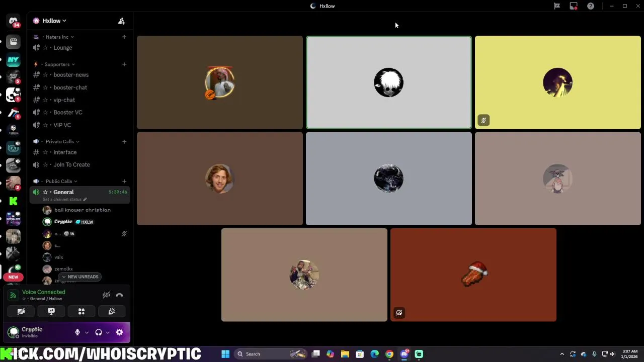This screenshot has height=362, width=644.
Task: Open the inbox flag icon in title bar
Action: point(557,6)
